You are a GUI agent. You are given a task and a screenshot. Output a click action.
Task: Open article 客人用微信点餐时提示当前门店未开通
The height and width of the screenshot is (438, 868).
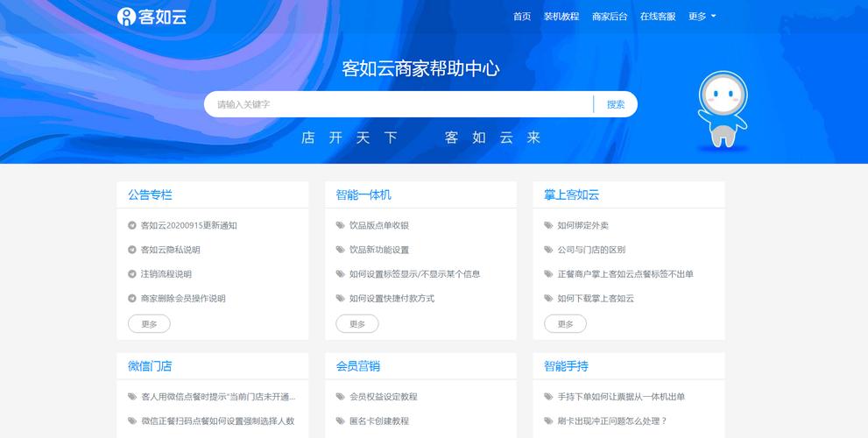tap(218, 397)
